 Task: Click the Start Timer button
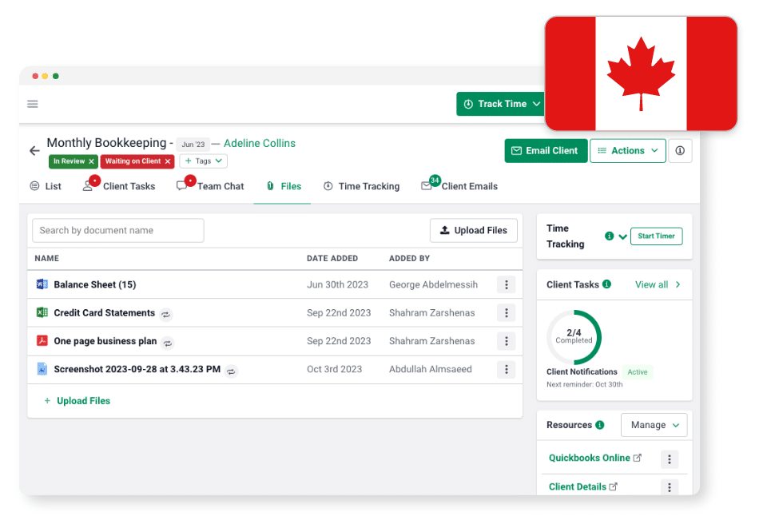point(657,236)
